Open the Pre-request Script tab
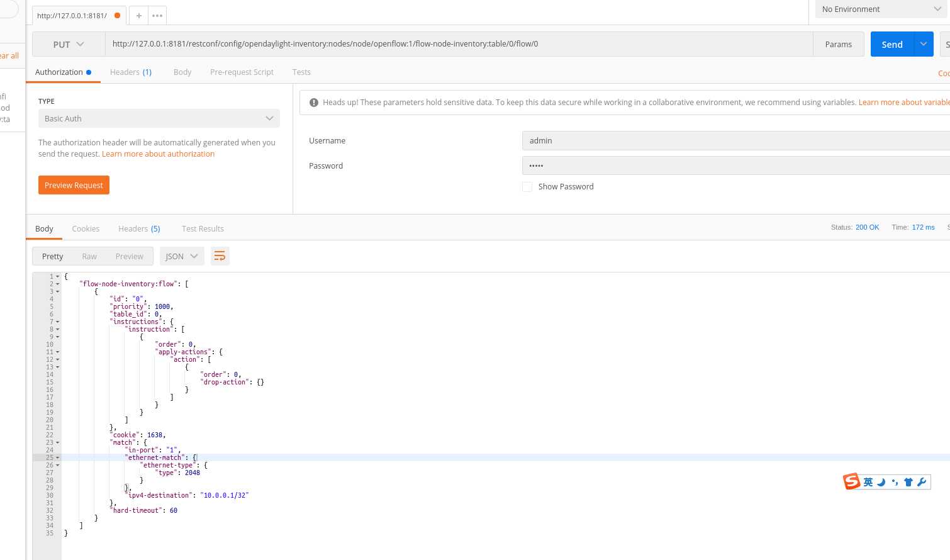 (242, 72)
